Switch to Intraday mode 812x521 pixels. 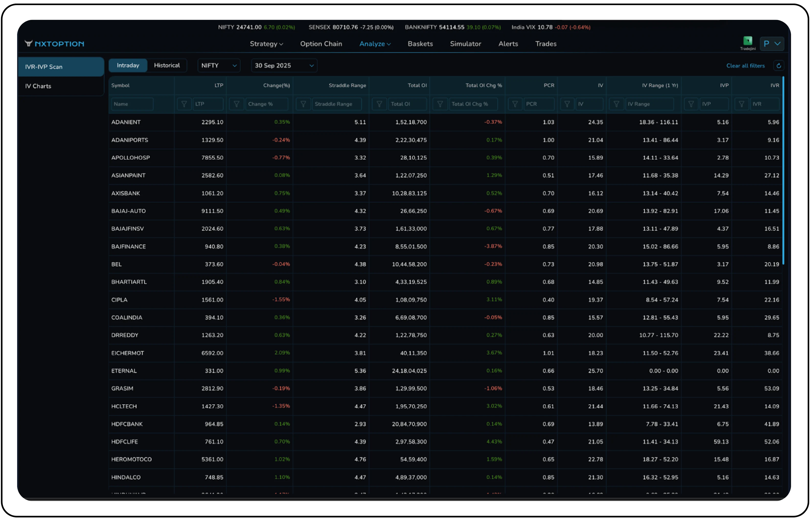[128, 65]
